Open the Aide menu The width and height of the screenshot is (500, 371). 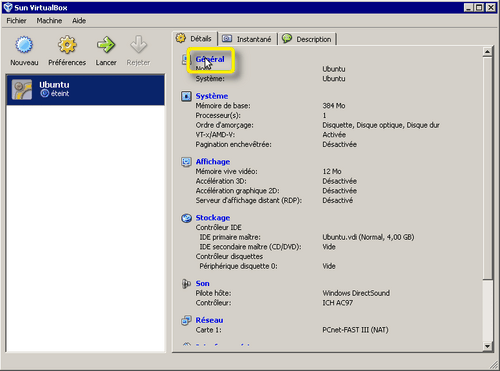point(79,21)
